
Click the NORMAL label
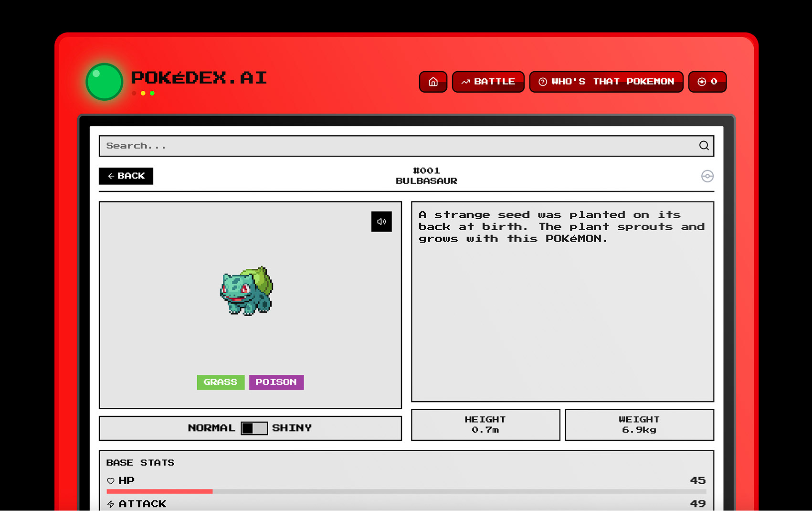click(211, 428)
